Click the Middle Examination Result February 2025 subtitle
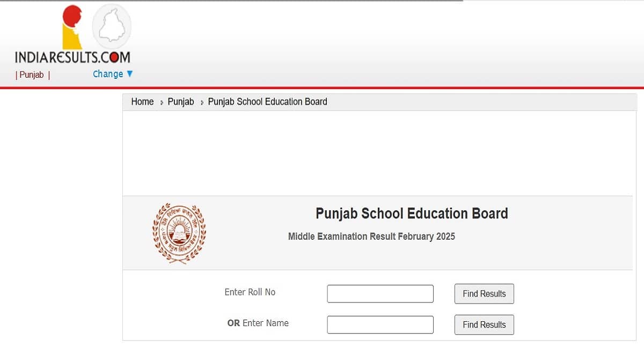 (371, 237)
